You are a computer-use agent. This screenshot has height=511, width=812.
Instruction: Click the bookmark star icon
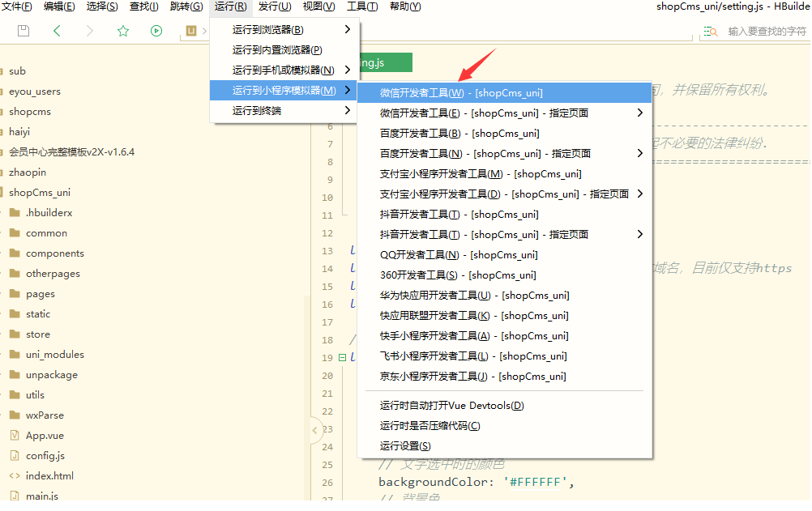(122, 31)
